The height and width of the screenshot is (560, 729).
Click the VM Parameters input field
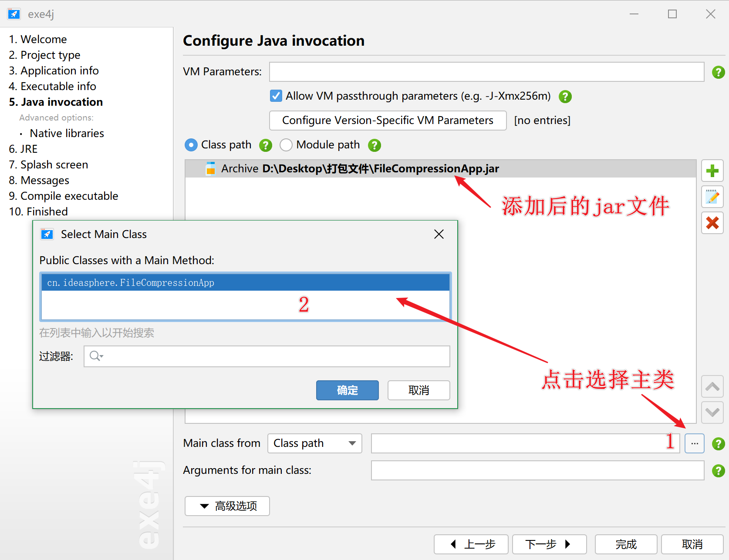coord(487,72)
